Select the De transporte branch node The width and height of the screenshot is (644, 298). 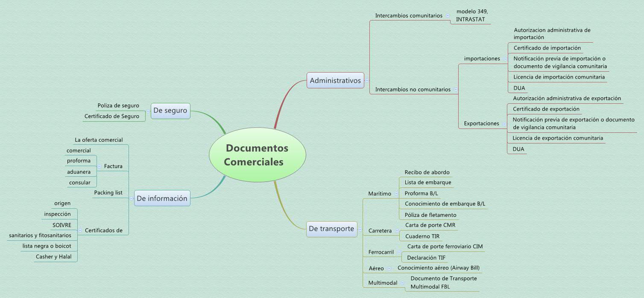coord(332,229)
